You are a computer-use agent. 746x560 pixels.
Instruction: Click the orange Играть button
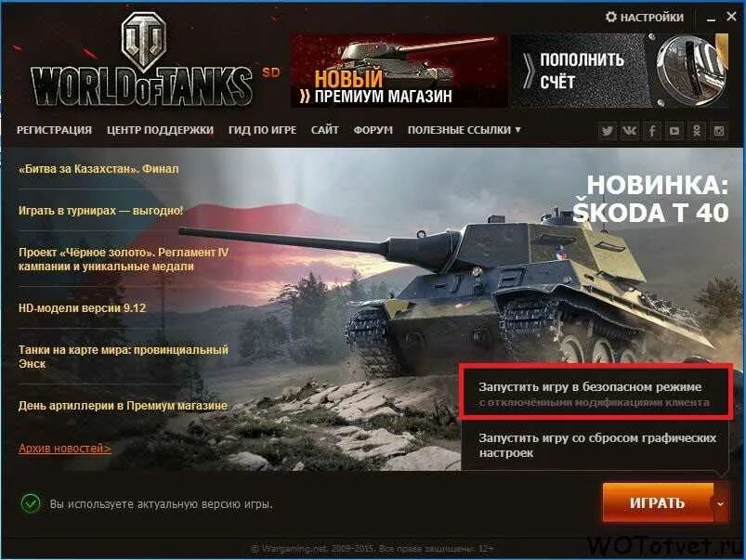pyautogui.click(x=658, y=503)
